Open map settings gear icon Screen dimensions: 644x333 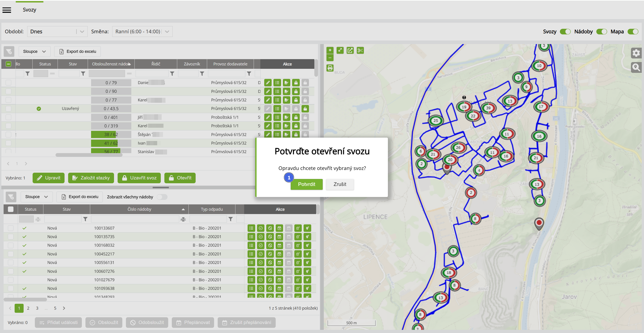click(636, 53)
